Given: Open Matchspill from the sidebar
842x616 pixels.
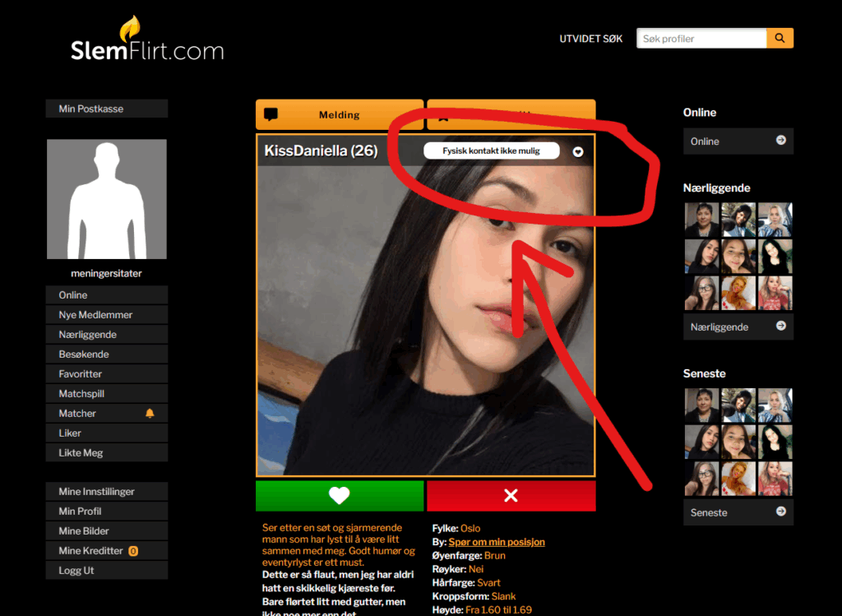Looking at the screenshot, I should (x=107, y=394).
